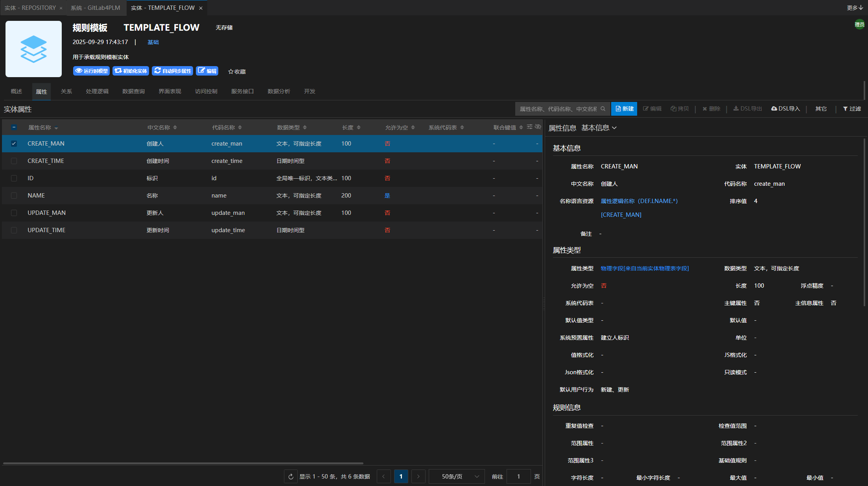Click the refresh icon in pagination bar
The width and height of the screenshot is (868, 486).
291,477
